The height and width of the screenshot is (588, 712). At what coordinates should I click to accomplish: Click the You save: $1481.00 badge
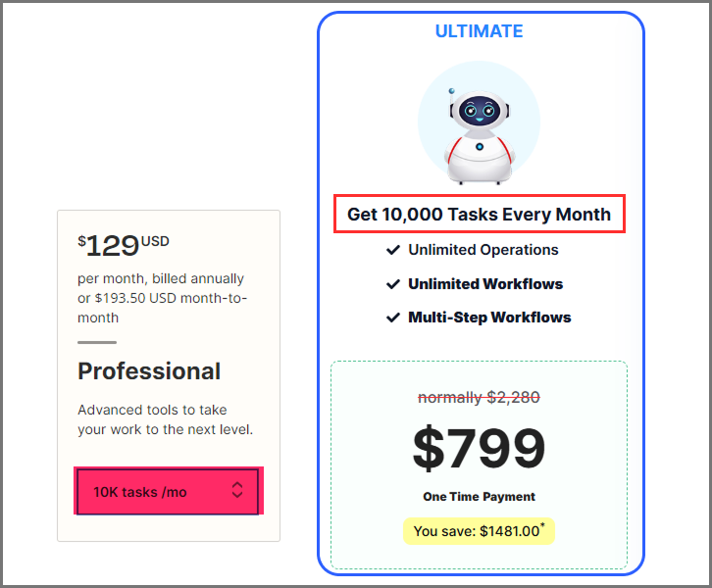(x=479, y=531)
